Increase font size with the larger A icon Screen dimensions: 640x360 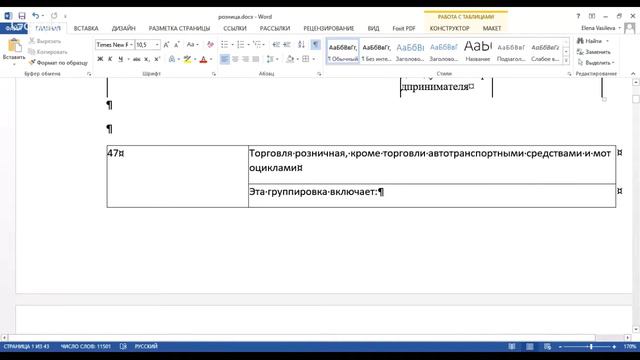coord(166,44)
